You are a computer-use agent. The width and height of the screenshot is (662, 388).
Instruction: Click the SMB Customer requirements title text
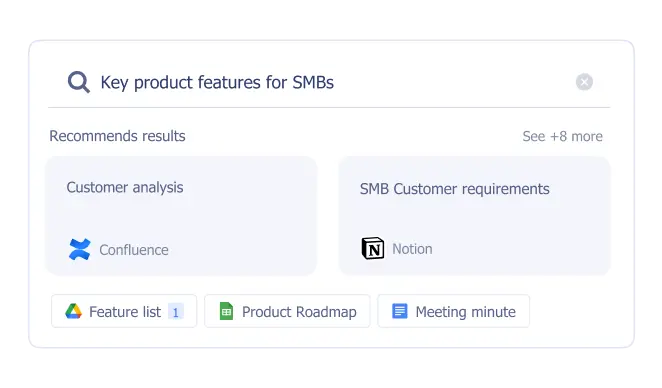[455, 189]
